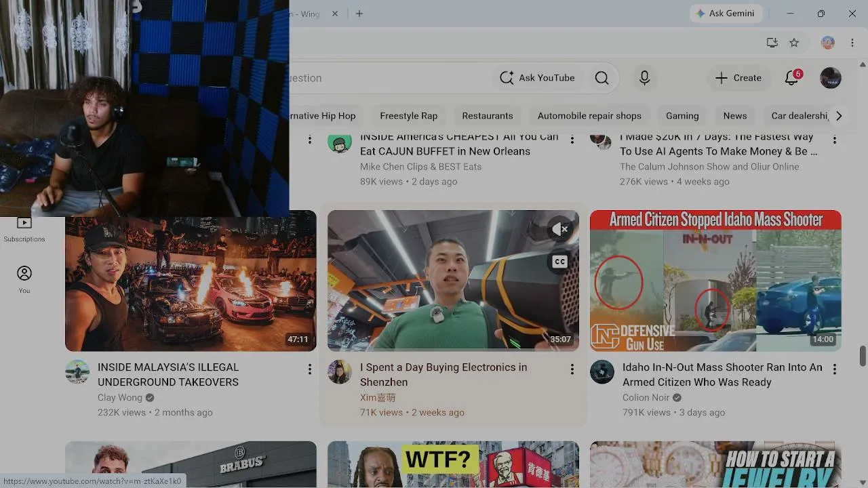868x488 pixels.
Task: Select the Automobile repair shops chip
Action: [x=589, y=116]
